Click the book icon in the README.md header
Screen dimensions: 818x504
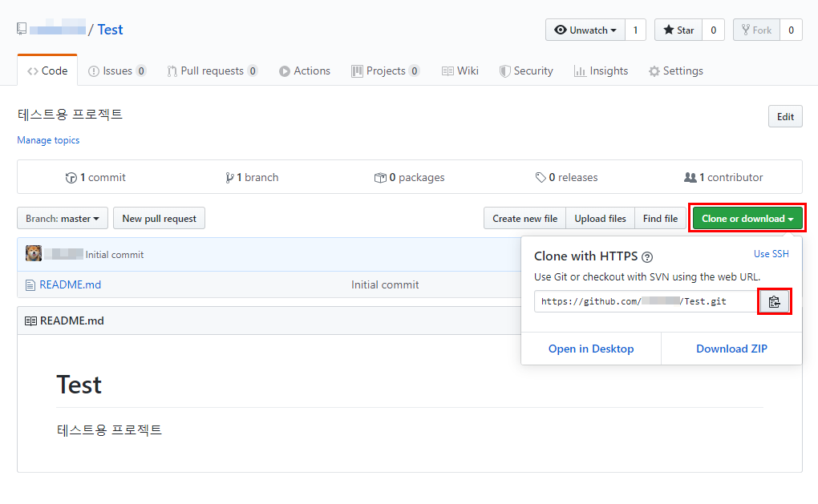pyautogui.click(x=30, y=321)
